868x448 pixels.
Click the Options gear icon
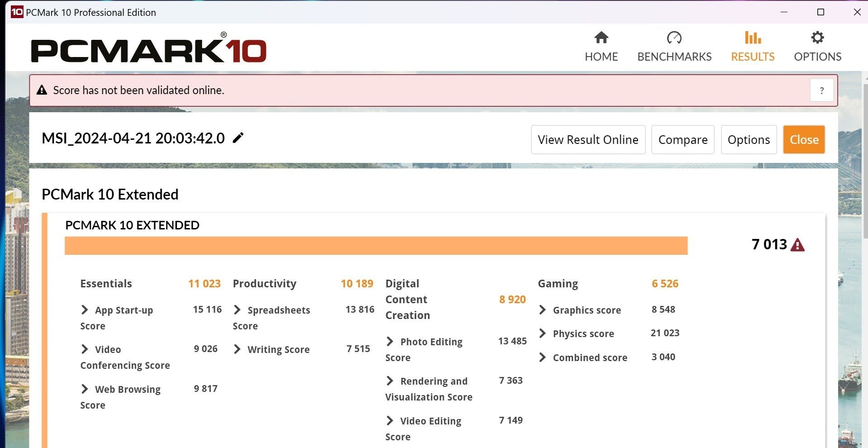click(817, 38)
